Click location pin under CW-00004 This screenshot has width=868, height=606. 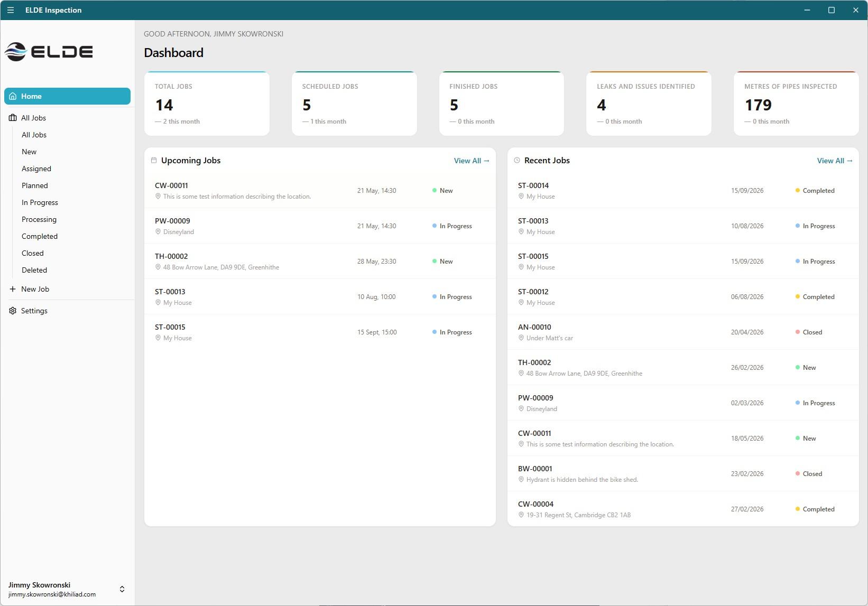[521, 515]
